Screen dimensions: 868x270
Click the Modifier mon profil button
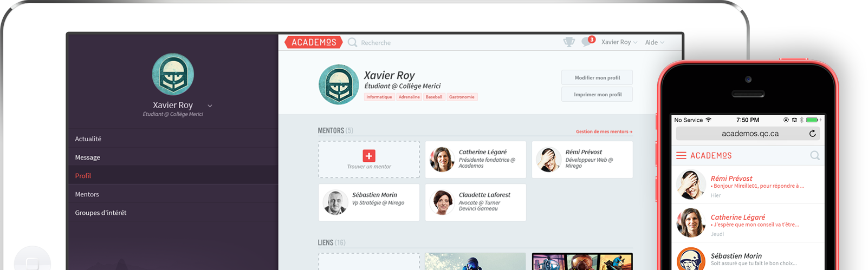(x=597, y=78)
